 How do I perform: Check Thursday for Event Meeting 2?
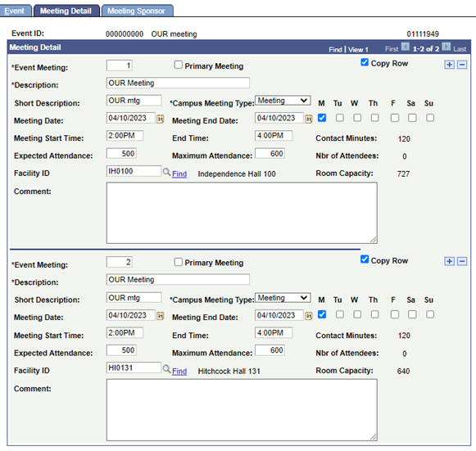pos(375,314)
